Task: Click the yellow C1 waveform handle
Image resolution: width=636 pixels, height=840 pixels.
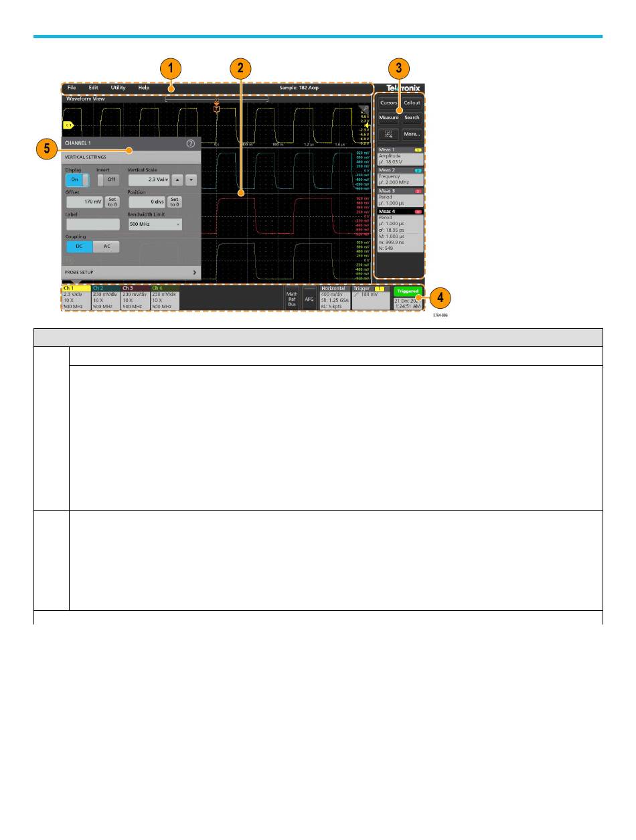Action: click(x=68, y=125)
